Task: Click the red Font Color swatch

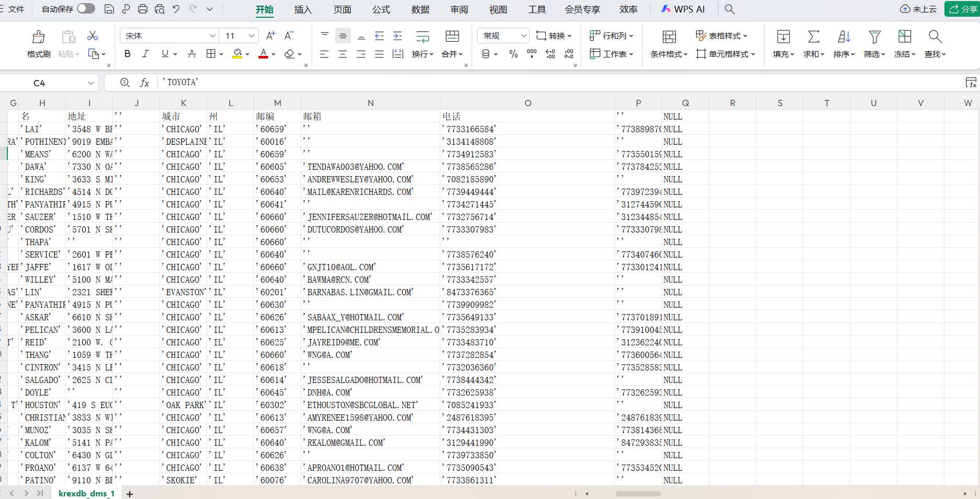Action: click(x=264, y=54)
